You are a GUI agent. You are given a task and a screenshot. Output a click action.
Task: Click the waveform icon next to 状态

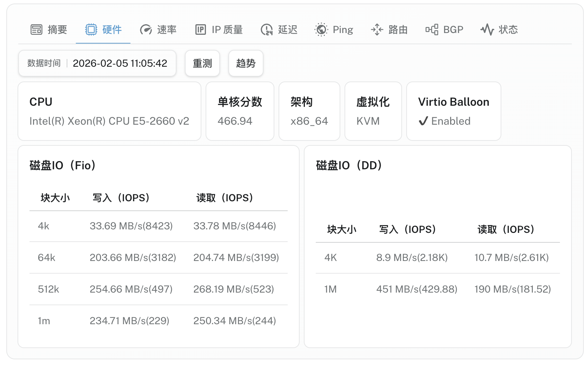pyautogui.click(x=488, y=30)
